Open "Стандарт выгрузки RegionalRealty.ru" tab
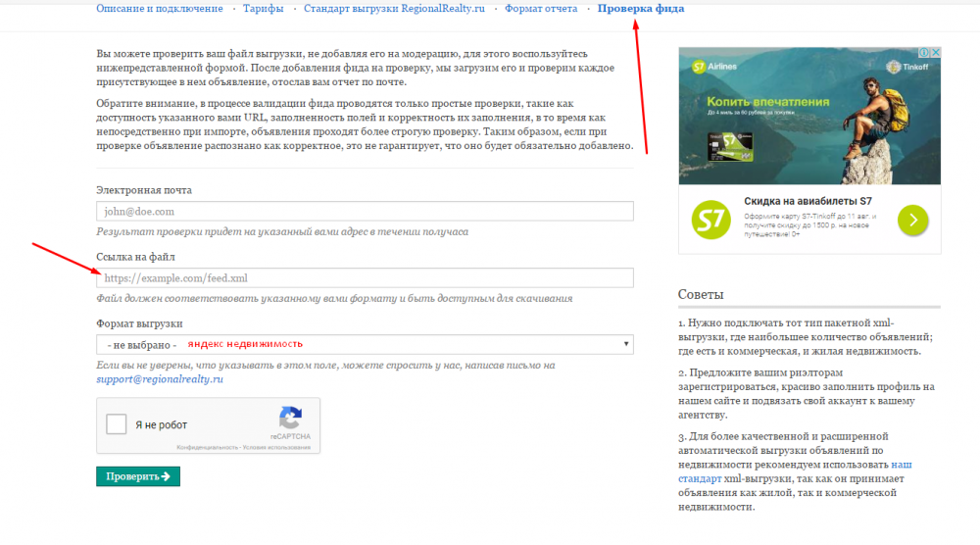This screenshot has width=980, height=545. tap(394, 9)
